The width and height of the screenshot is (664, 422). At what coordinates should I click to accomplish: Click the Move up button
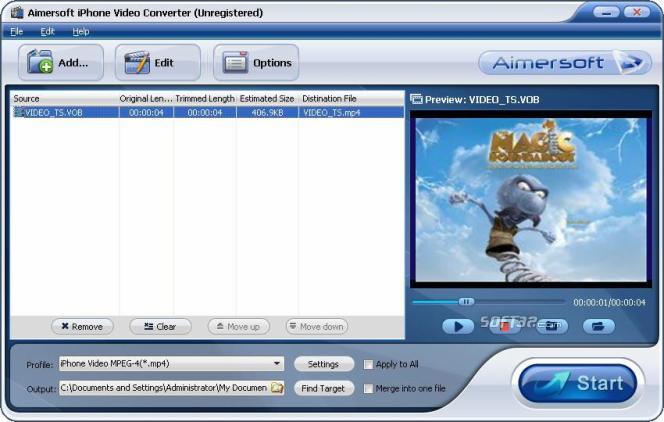coord(238,326)
